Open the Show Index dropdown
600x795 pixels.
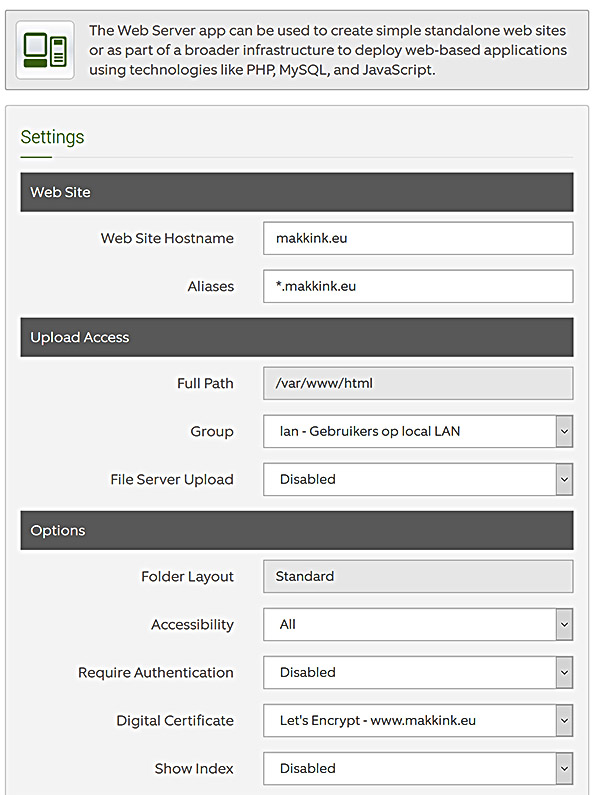pyautogui.click(x=418, y=769)
